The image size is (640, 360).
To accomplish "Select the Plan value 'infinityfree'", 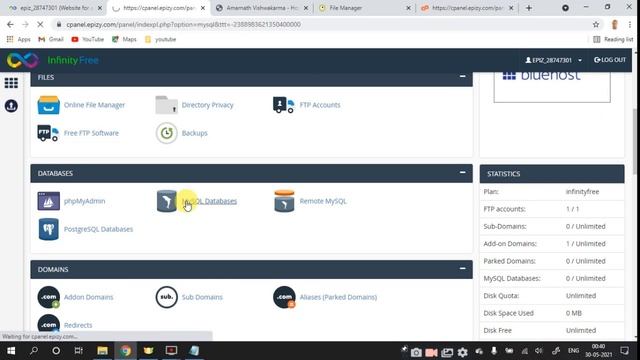I will 582,191.
